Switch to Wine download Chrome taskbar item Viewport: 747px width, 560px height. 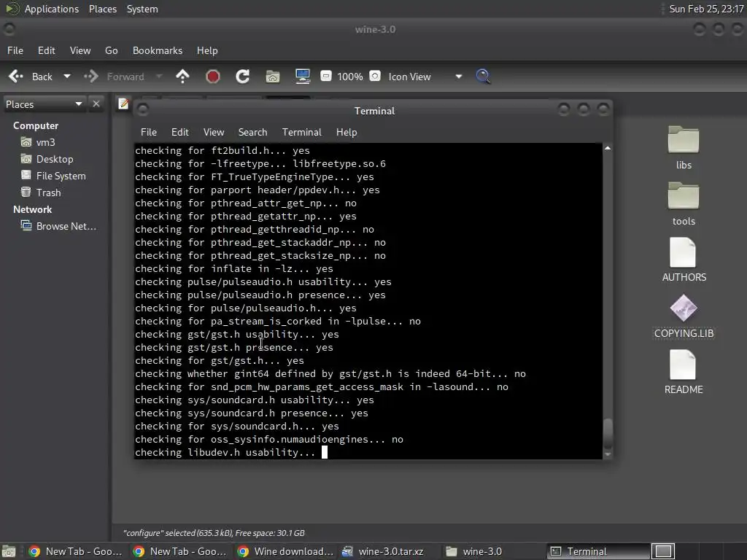tap(285, 551)
